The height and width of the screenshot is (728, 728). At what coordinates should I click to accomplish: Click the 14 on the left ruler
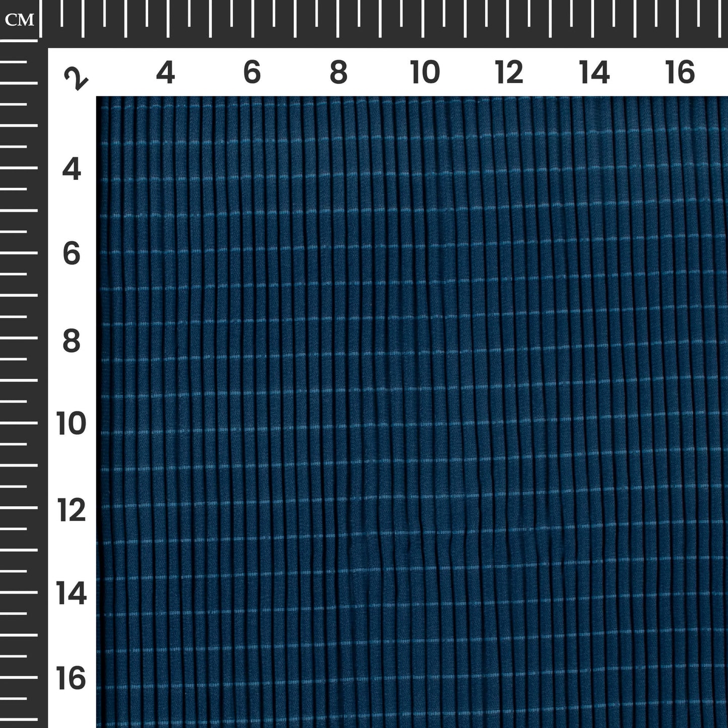[x=71, y=594]
